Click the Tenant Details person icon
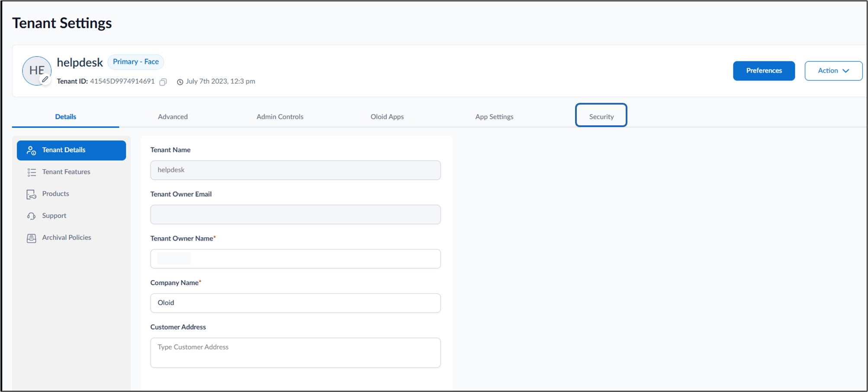 pos(31,150)
